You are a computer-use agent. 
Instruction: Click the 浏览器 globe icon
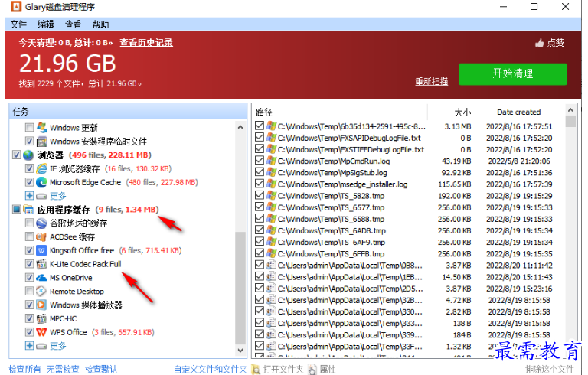click(x=28, y=155)
